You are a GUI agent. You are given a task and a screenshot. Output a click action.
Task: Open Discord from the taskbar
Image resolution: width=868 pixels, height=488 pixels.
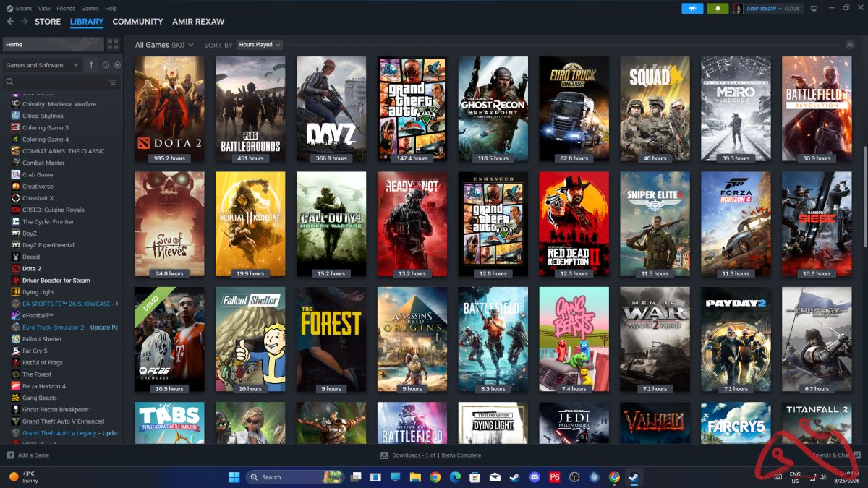(535, 477)
